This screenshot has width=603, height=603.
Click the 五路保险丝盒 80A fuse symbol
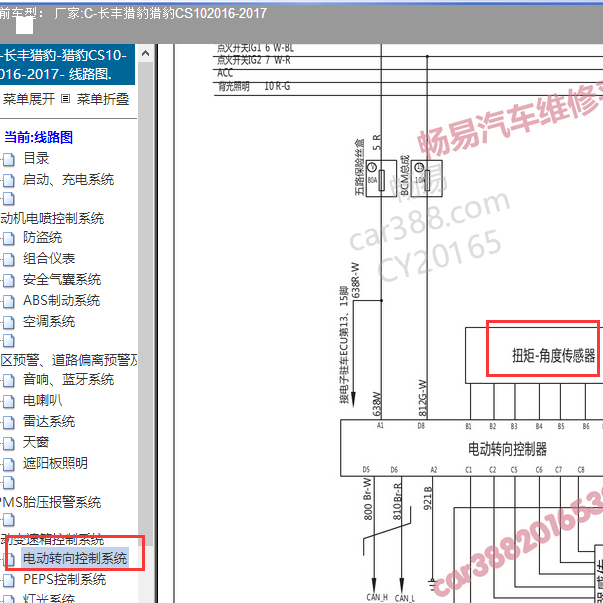(381, 178)
